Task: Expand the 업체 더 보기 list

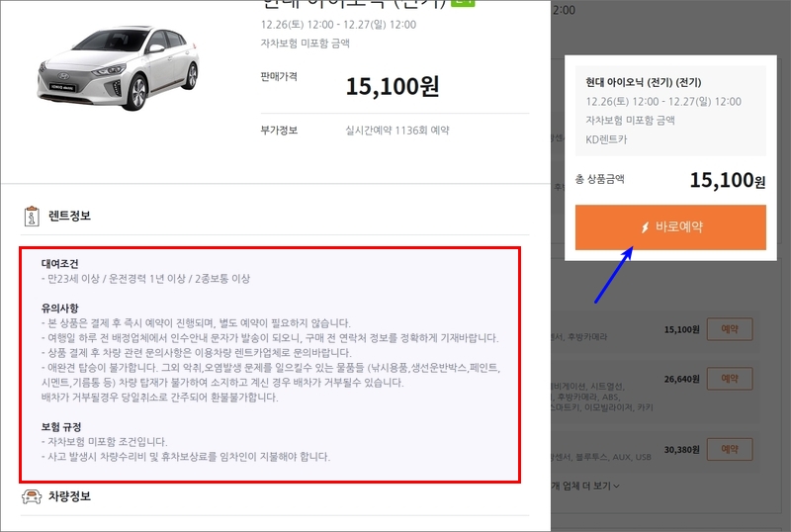Action: (x=585, y=486)
